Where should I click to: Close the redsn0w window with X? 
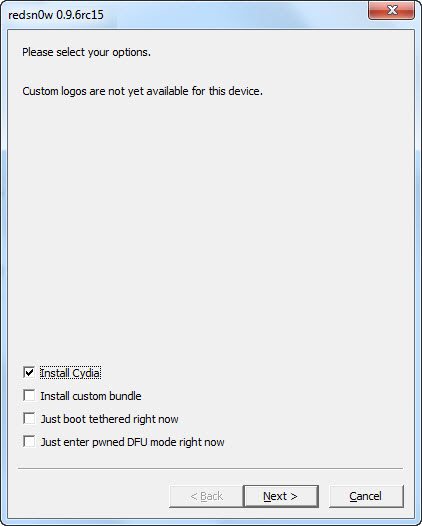coord(391,10)
